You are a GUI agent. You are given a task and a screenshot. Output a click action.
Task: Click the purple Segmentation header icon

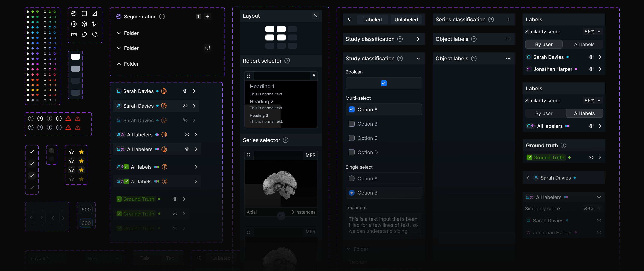click(119, 16)
